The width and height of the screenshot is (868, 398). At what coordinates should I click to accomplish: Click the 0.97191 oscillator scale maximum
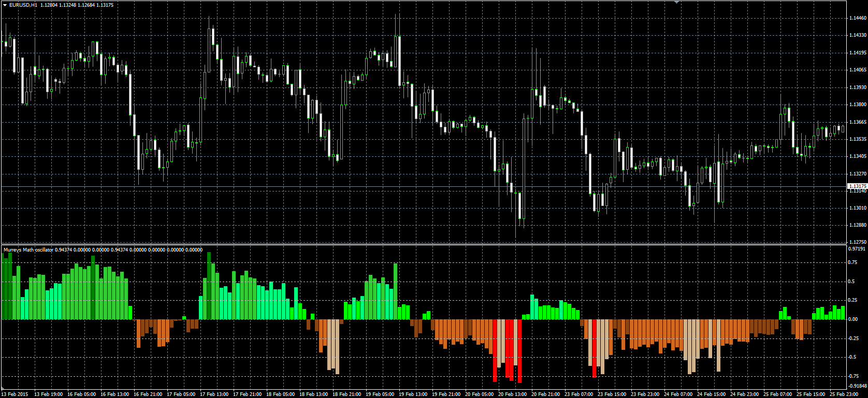pos(858,249)
